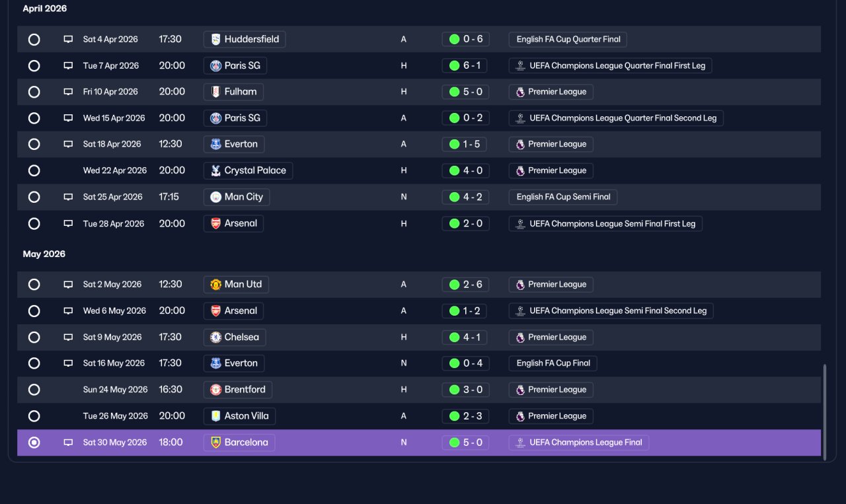Select the radio button for Everton 18 Apr
846x504 pixels.
tap(34, 144)
